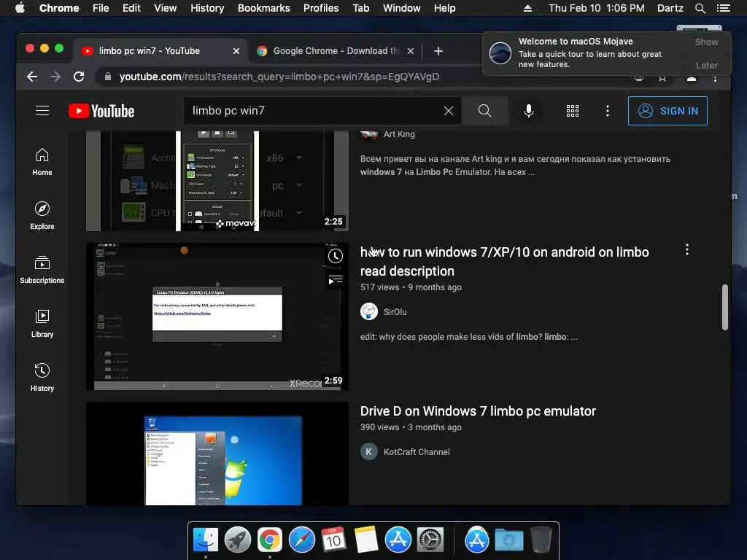This screenshot has width=747, height=560.
Task: Open the KotCraft Channel name link
Action: pos(417,452)
